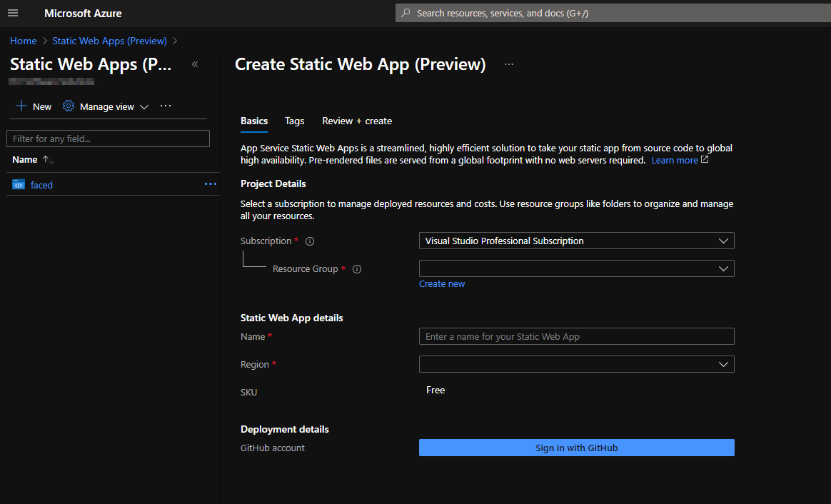
Task: Click Sign in with GitHub button
Action: (x=577, y=448)
